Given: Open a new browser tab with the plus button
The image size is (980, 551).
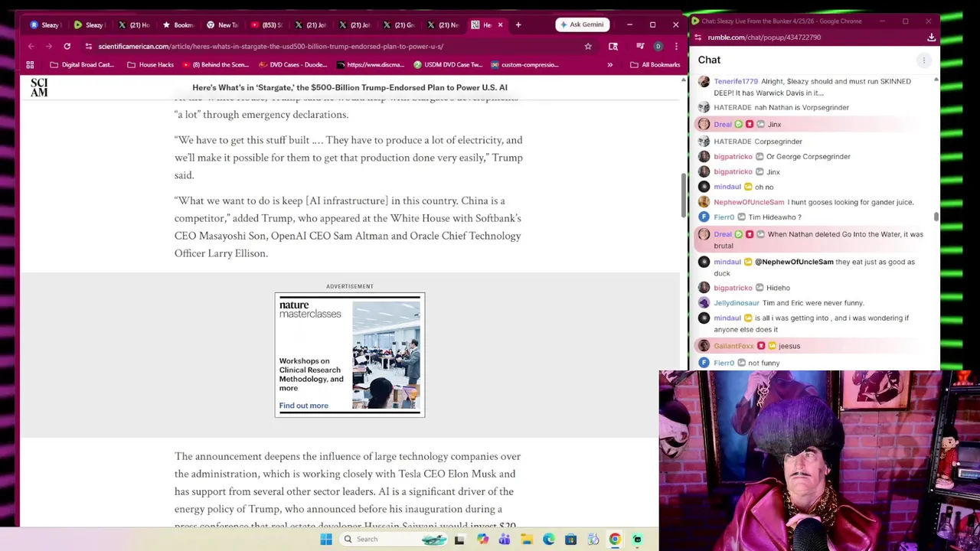Looking at the screenshot, I should tap(518, 24).
